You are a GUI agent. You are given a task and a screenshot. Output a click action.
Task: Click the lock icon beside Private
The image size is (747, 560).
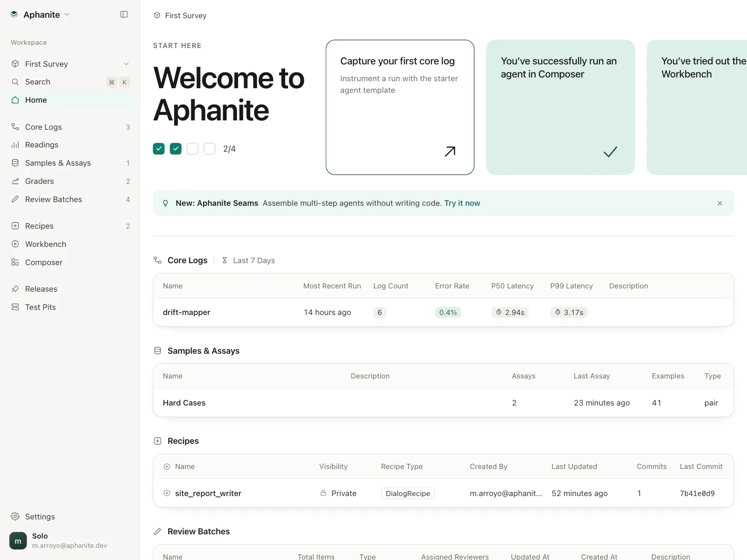323,493
